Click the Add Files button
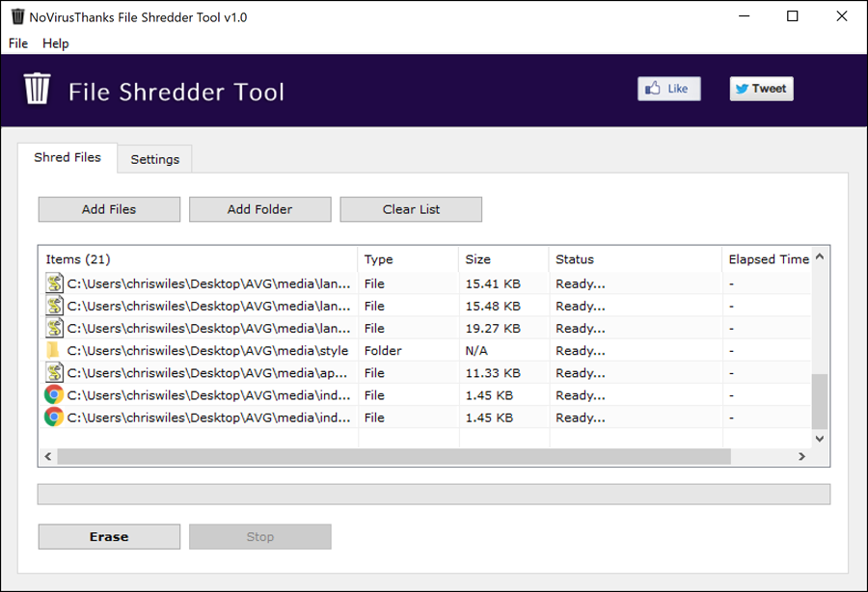This screenshot has height=592, width=868. point(109,209)
